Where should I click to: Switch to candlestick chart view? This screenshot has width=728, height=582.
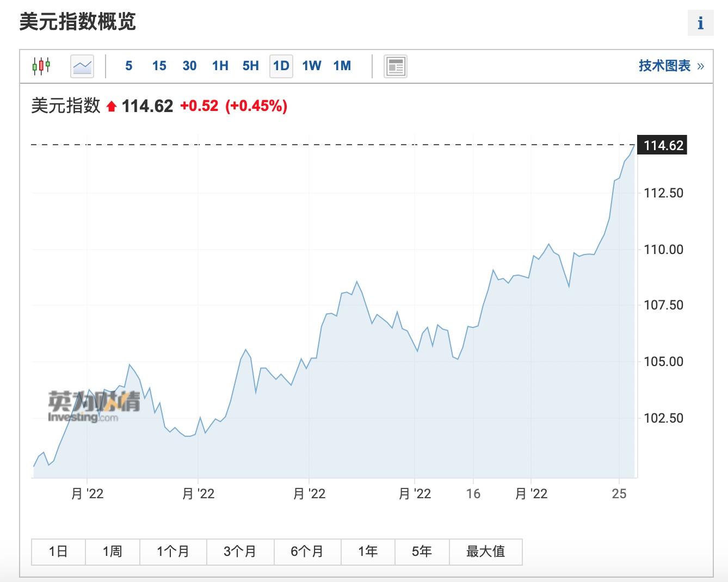click(x=41, y=66)
